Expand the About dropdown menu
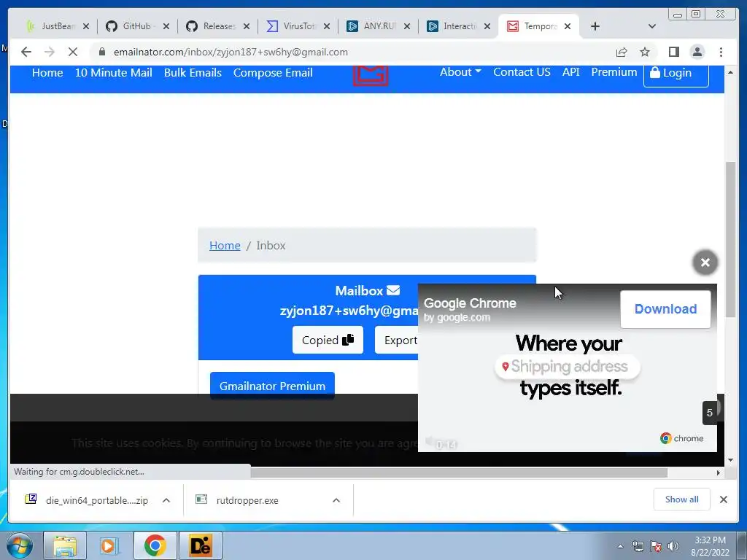Screen dimensions: 747x560 pos(460,72)
